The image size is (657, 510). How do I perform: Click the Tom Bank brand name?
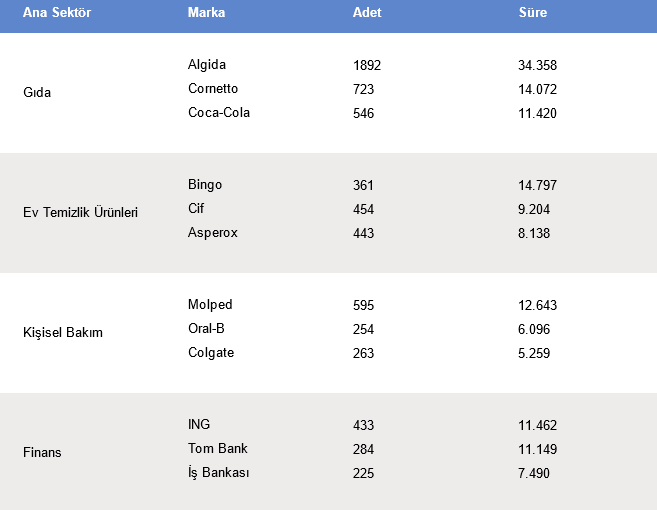point(217,448)
